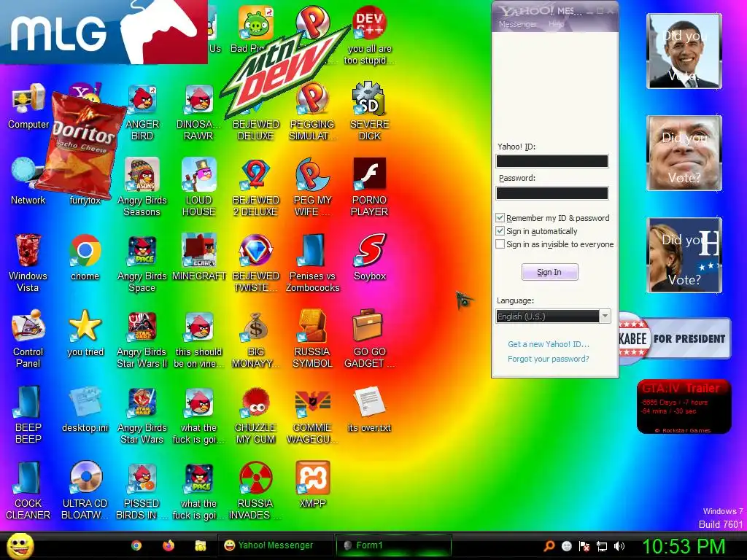Launch Angry Birds Star Wars (non-II) shortcut
Screen dimensions: 747x560
pyautogui.click(x=142, y=414)
